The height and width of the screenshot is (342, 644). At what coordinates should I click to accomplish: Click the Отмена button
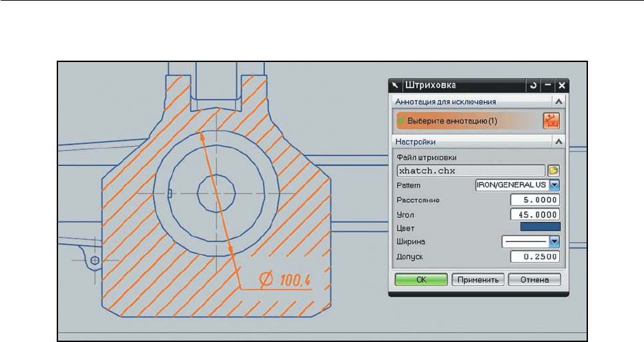535,280
